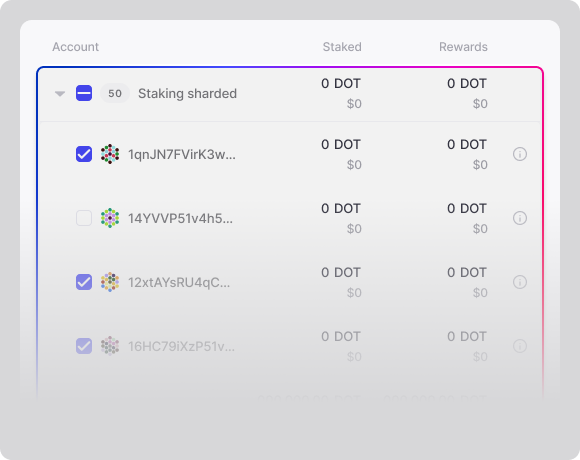Select the Account column header

coord(75,47)
